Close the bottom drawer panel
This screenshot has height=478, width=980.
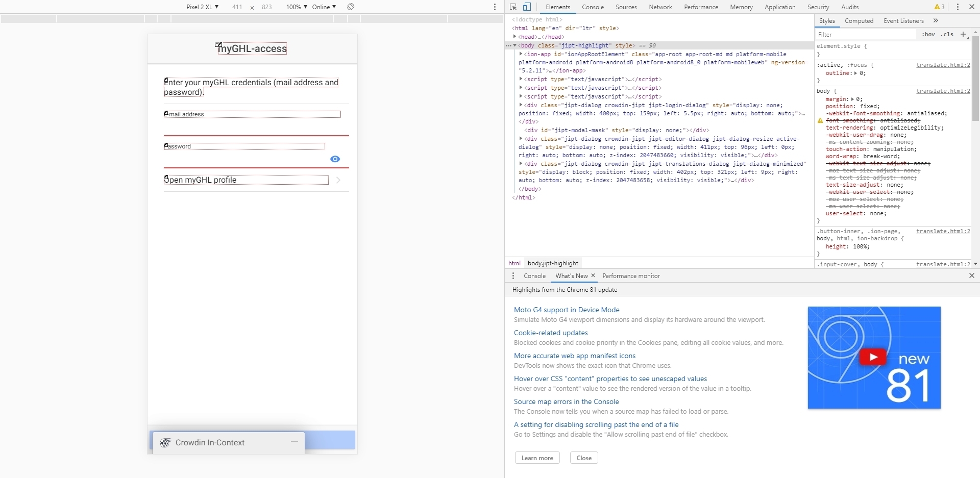pos(972,275)
